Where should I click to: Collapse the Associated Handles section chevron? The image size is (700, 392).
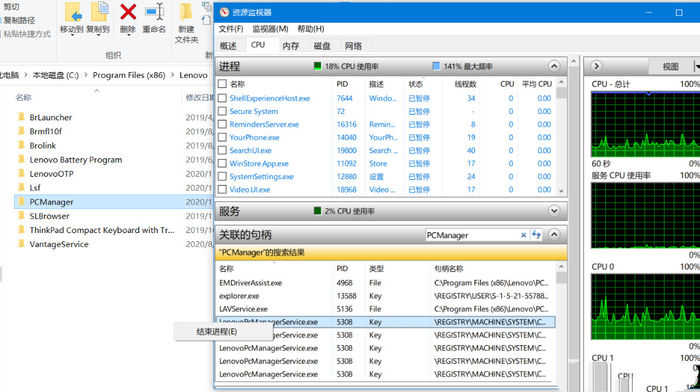click(x=554, y=234)
